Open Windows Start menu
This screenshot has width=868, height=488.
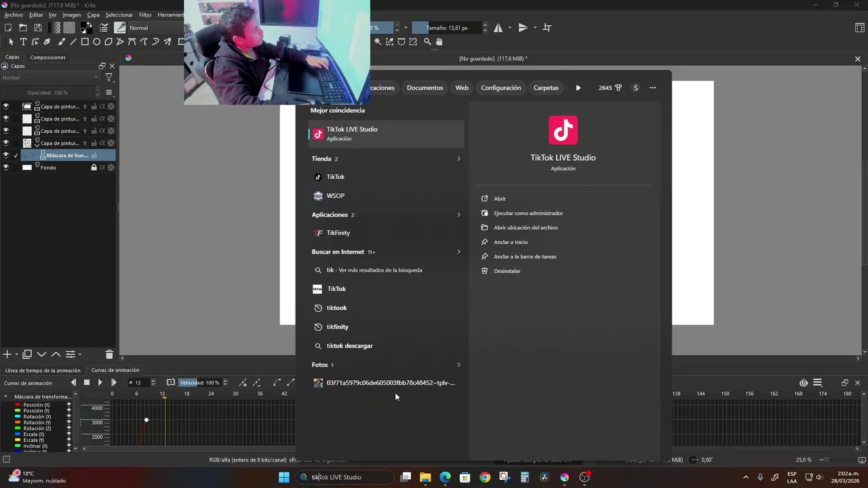(283, 477)
